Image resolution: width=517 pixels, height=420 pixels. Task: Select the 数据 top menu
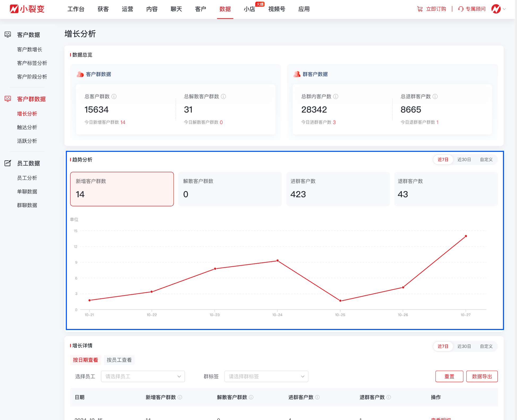225,9
